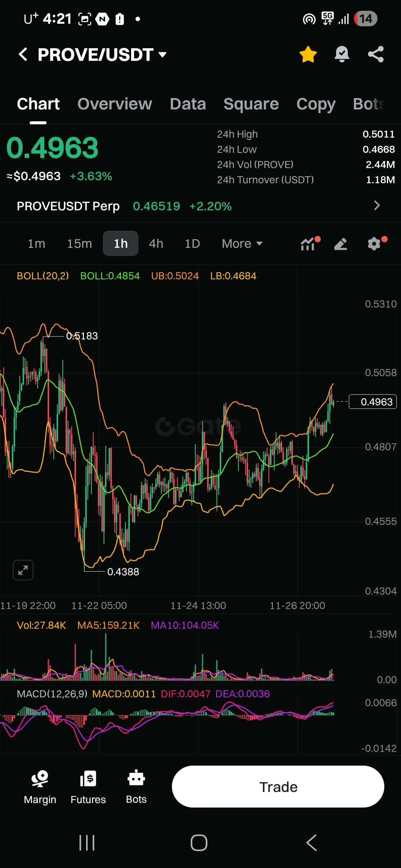Select the 4h timeframe
This screenshot has height=868, width=401.
(156, 244)
